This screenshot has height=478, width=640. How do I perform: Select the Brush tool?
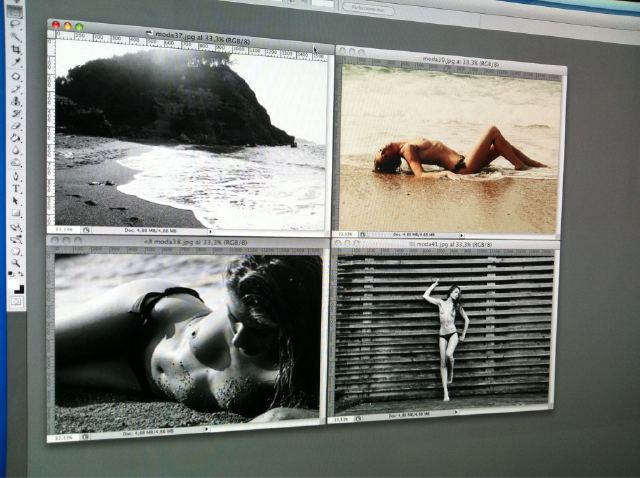16,89
